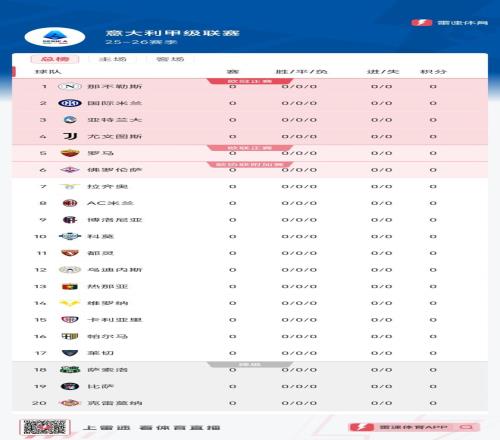Image resolution: width=500 pixels, height=440 pixels.
Task: Click the QR code at bottom left
Action: (45, 427)
